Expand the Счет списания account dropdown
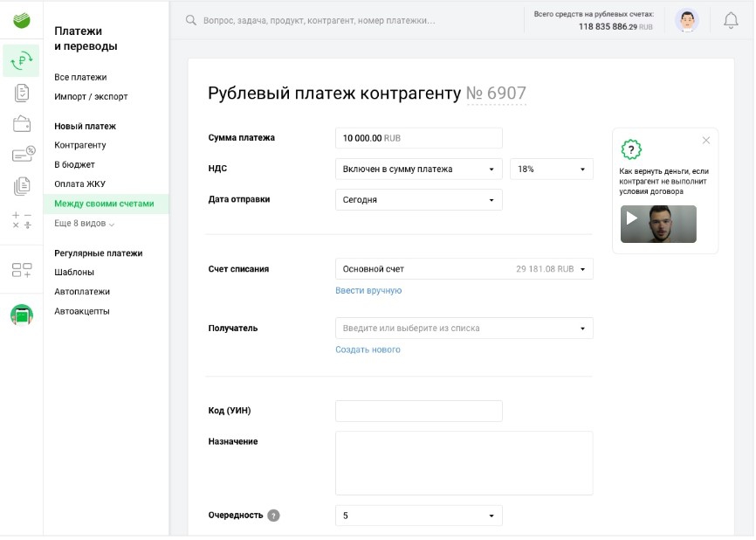 [x=464, y=269]
